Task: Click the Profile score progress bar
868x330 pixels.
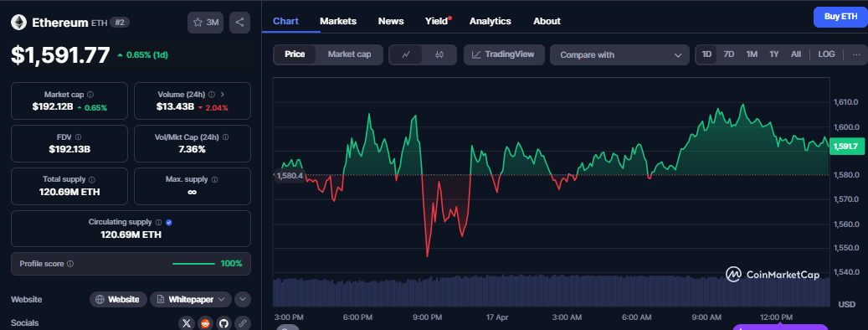Action: pos(193,264)
